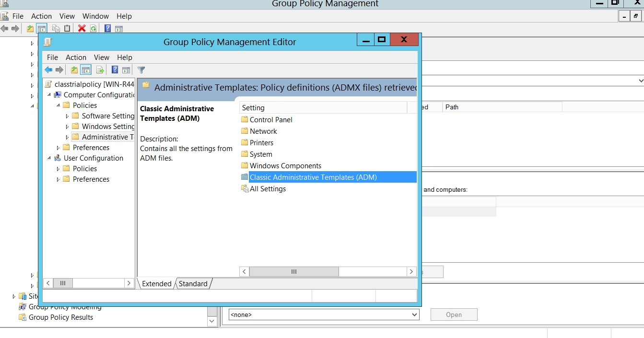Click the blue Back arrow in editor toolbar
Viewport: 644px width, 338px height.
click(x=48, y=70)
